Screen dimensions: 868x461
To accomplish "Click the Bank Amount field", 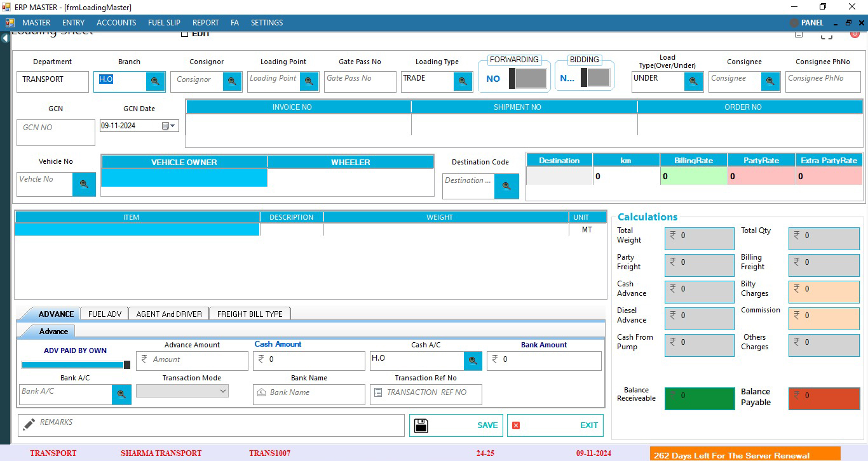I will [x=544, y=361].
